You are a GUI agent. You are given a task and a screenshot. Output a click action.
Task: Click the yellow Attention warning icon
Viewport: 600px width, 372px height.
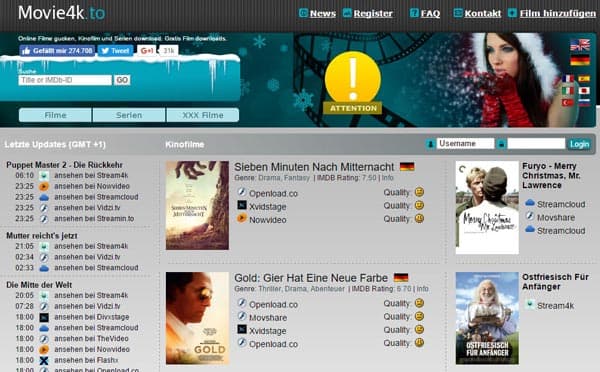[353, 83]
